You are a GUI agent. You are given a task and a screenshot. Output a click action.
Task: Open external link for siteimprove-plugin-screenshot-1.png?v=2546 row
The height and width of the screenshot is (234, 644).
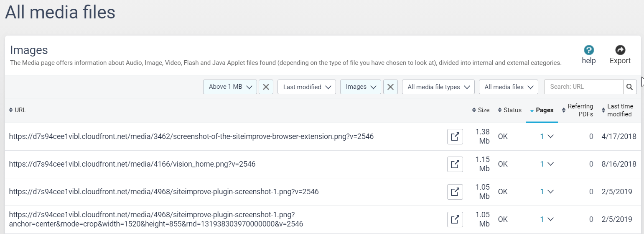455,192
